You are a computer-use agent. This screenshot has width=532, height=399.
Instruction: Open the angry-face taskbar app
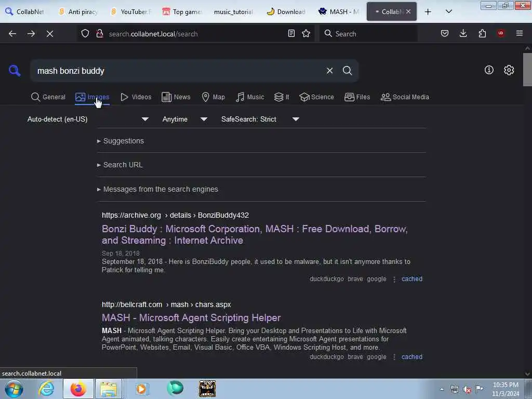207,389
